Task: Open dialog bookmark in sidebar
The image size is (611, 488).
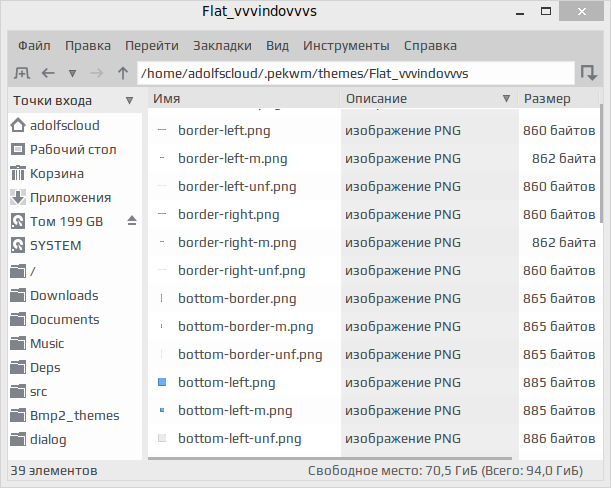Action: tap(75, 440)
